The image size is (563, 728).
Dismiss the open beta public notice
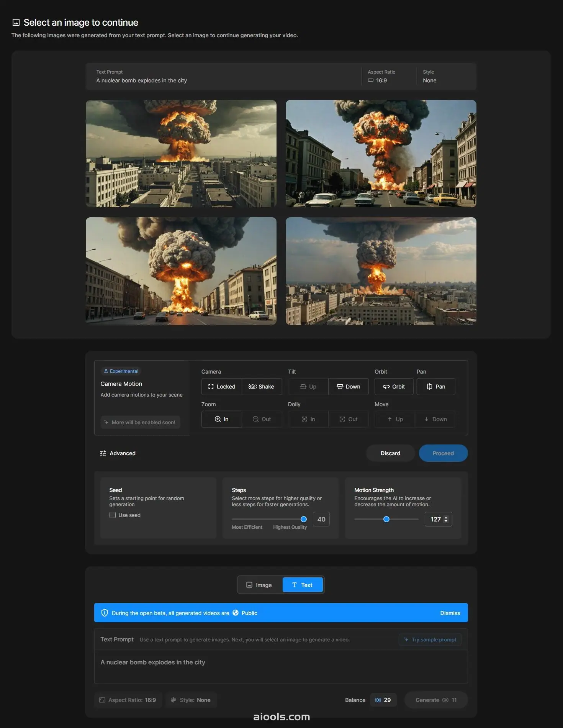point(450,613)
